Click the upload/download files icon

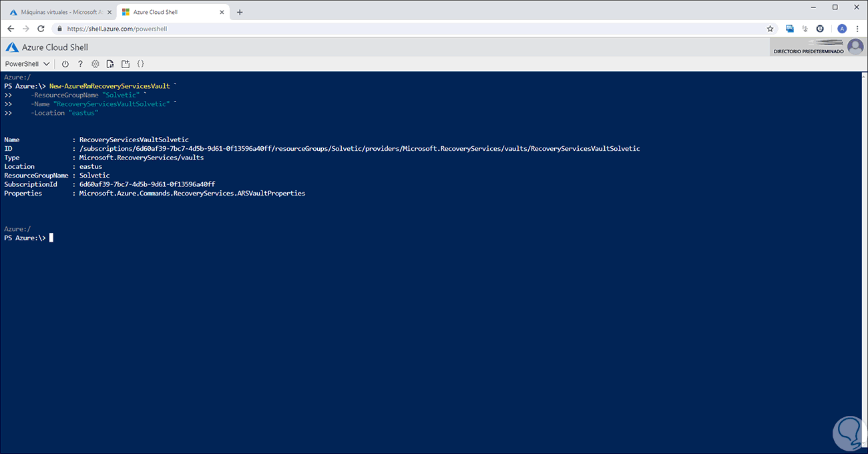coord(110,64)
